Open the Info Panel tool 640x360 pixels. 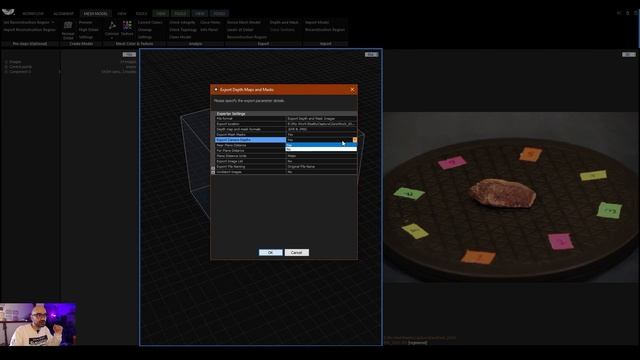(x=209, y=30)
